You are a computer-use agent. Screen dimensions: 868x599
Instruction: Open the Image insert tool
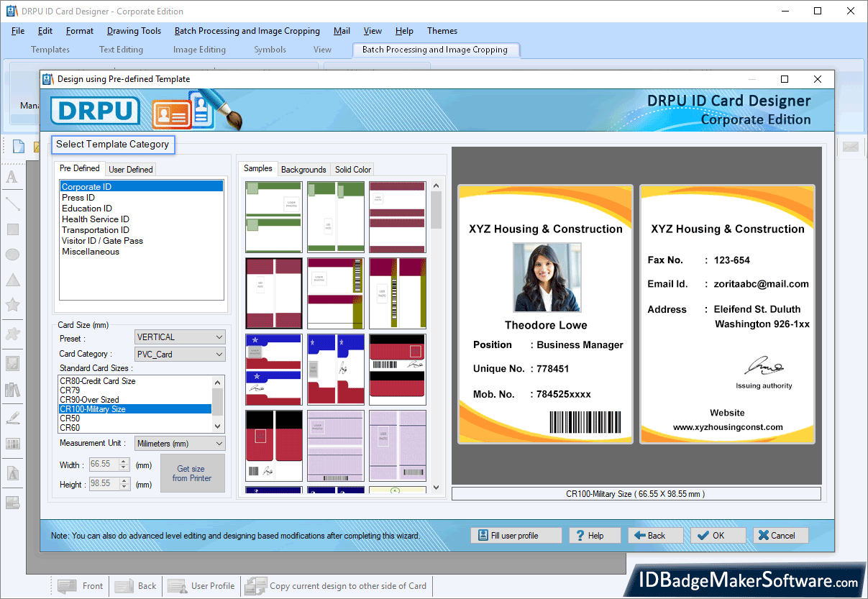click(x=13, y=362)
